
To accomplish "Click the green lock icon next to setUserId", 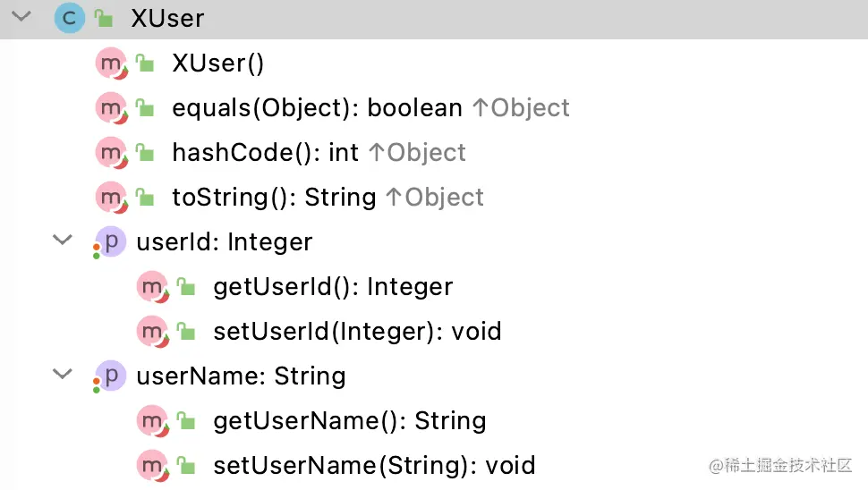I will click(x=186, y=331).
